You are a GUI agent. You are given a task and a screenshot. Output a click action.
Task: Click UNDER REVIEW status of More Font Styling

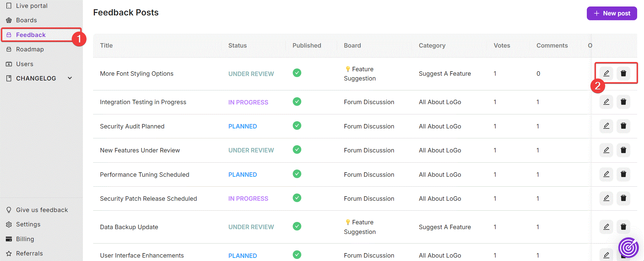click(x=251, y=74)
